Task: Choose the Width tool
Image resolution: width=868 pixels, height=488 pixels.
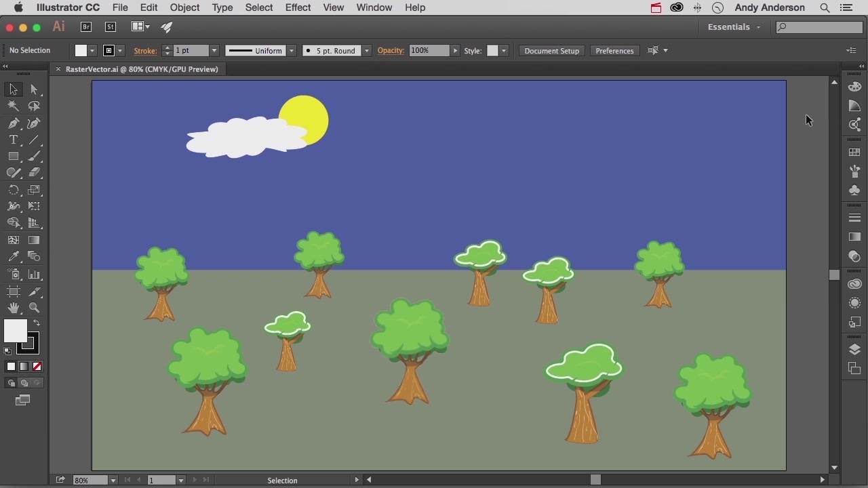Action: coord(13,207)
